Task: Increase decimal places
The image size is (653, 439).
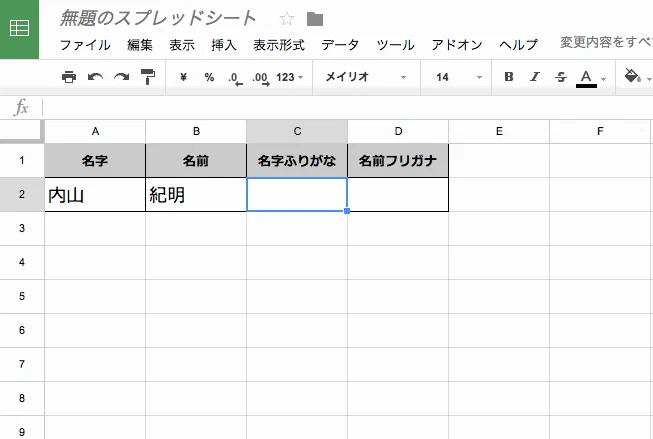Action: pos(261,78)
